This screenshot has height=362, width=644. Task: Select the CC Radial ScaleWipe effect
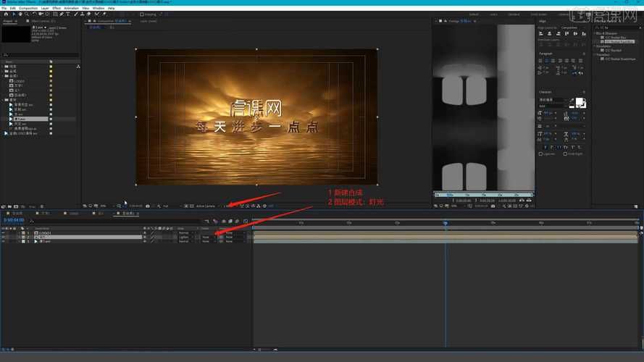point(620,59)
